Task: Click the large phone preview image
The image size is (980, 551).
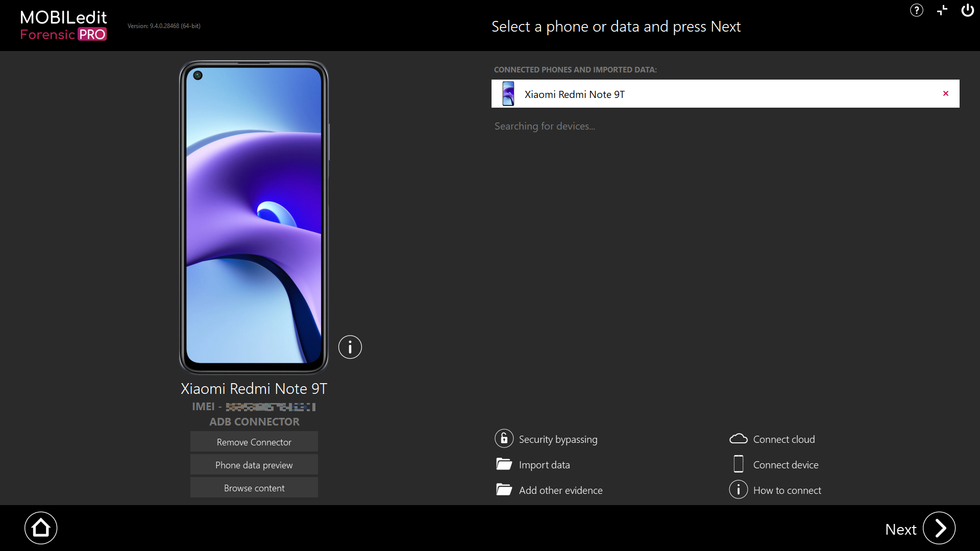Action: point(254,217)
